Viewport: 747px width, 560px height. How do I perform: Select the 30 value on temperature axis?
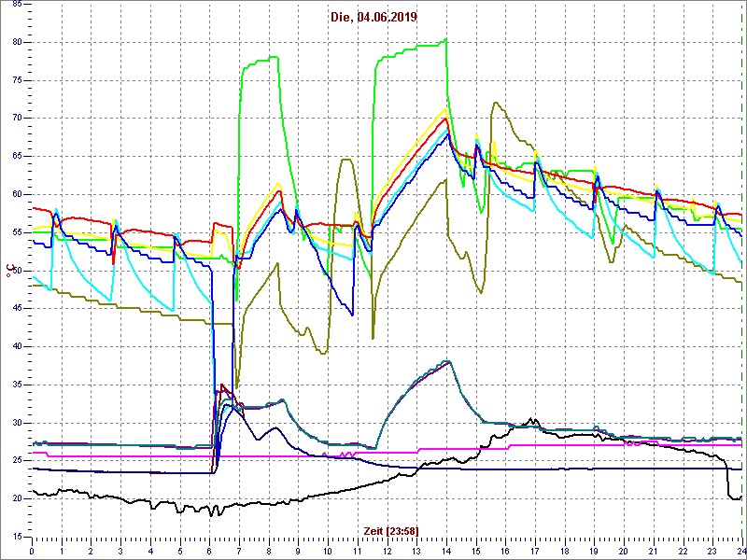coord(16,423)
